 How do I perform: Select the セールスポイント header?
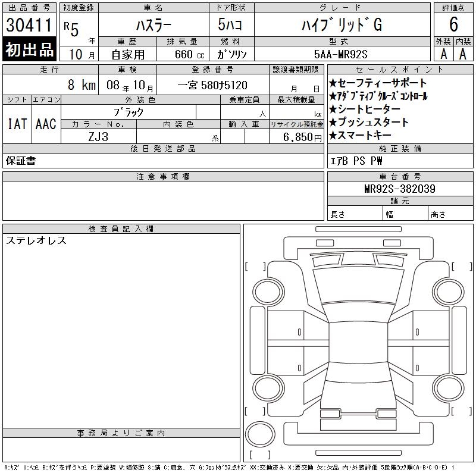pyautogui.click(x=400, y=70)
